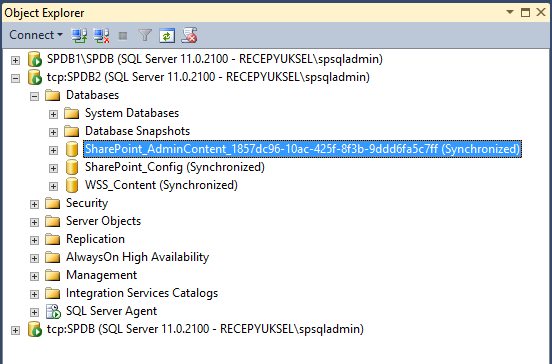Select the SPDB1\SPDB server label
Image resolution: width=552 pixels, height=364 pixels.
215,59
